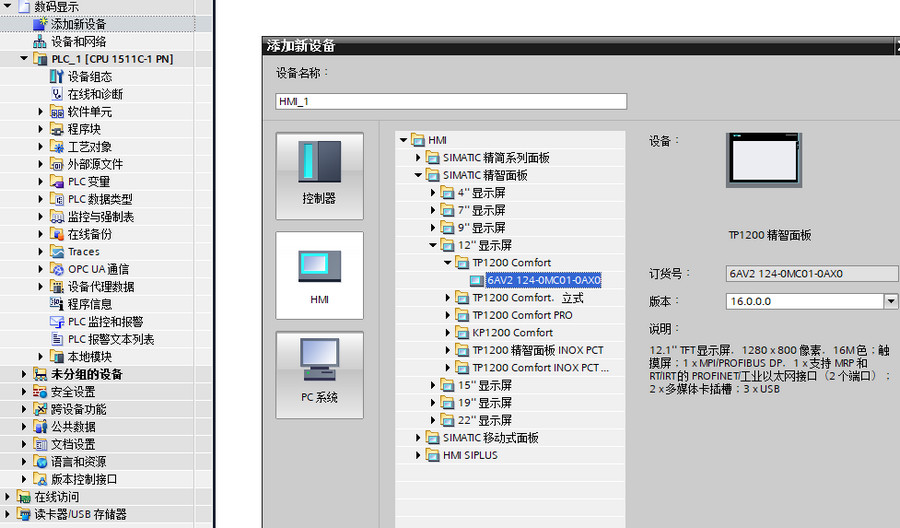This screenshot has height=528, width=900.
Task: Open the 版本 version dropdown showing 16.0.0.0
Action: pyautogui.click(x=891, y=301)
